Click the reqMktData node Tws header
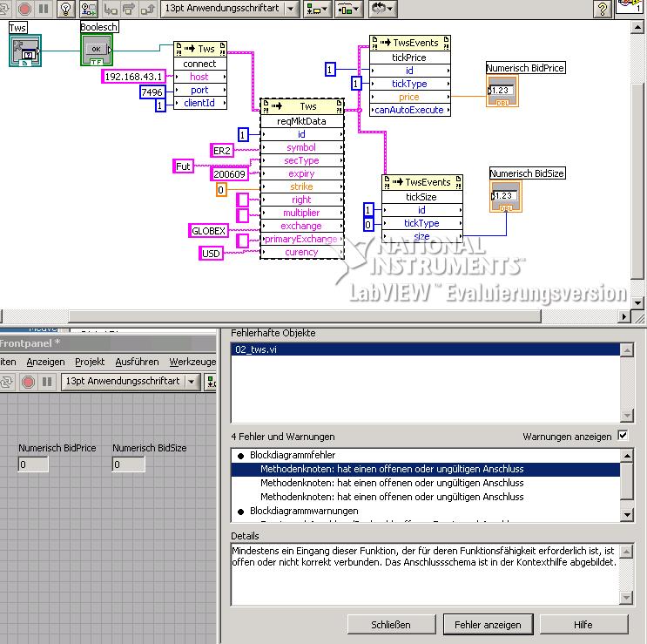This screenshot has height=644, width=647. [x=302, y=106]
